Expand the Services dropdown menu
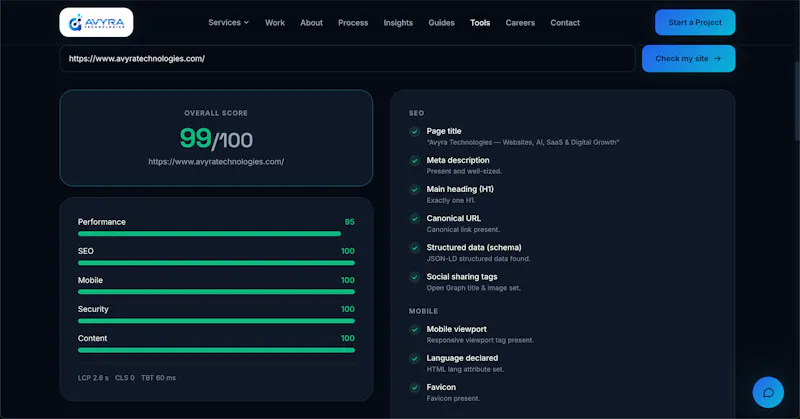The height and width of the screenshot is (419, 800). (x=229, y=22)
